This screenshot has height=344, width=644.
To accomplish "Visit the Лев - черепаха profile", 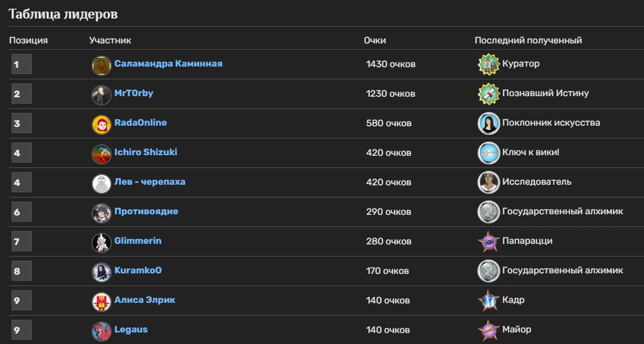I will [150, 182].
